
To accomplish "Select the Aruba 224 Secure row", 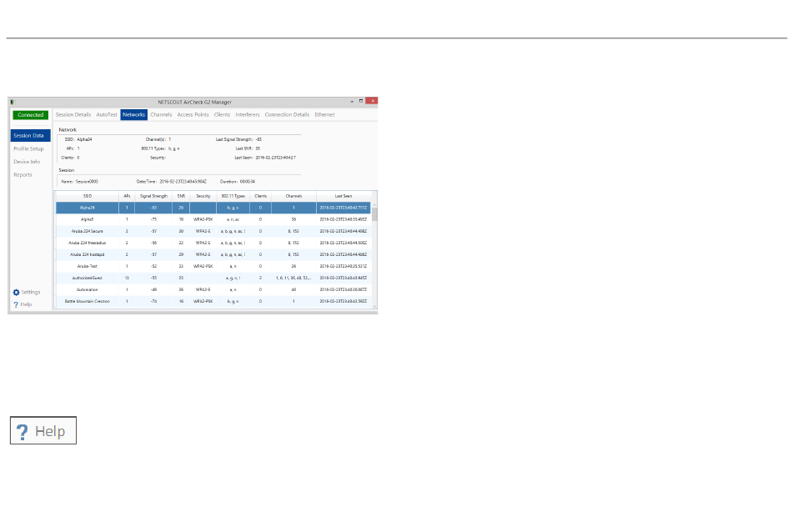I will coord(88,231).
